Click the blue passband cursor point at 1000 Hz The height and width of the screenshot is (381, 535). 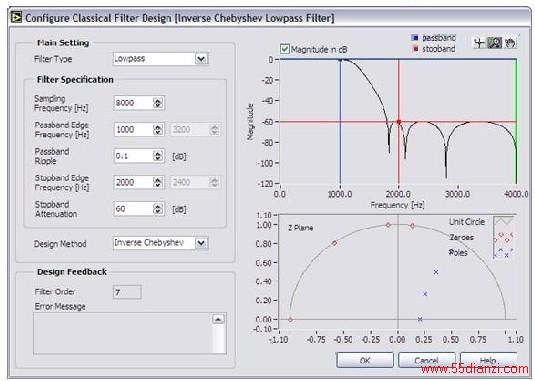click(340, 60)
